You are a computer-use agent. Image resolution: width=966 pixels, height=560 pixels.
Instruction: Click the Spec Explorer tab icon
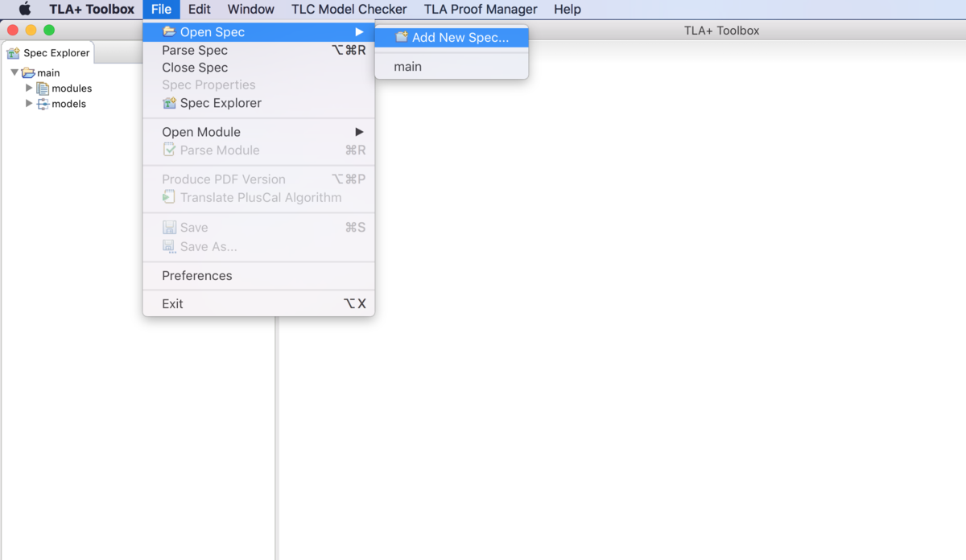click(x=13, y=53)
